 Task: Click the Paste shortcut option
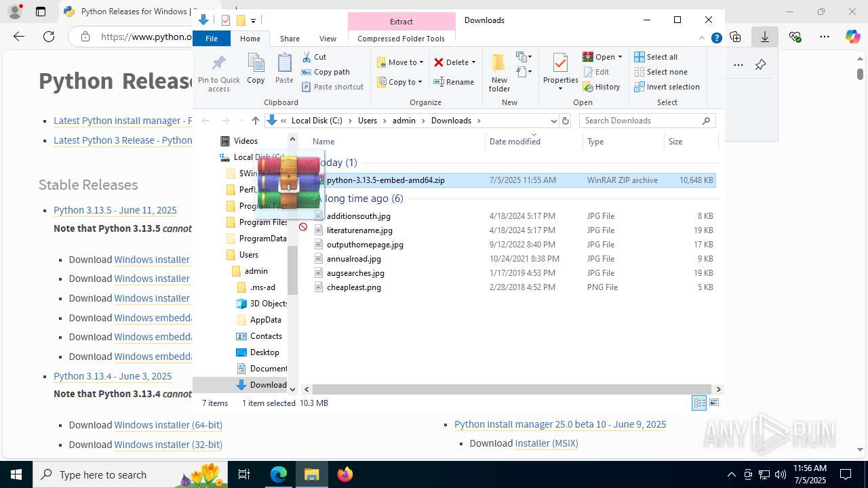(x=333, y=87)
